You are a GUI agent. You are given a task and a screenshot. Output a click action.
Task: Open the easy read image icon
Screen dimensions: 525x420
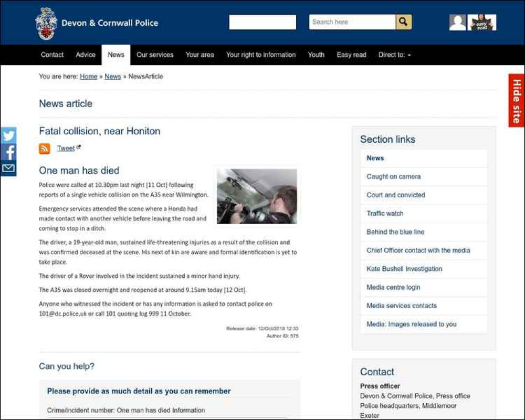pos(482,23)
